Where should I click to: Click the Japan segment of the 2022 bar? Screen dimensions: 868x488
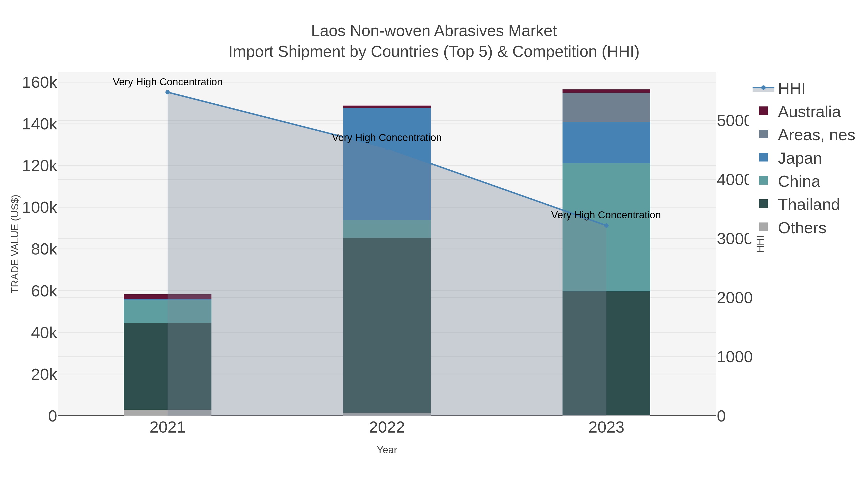(x=387, y=164)
